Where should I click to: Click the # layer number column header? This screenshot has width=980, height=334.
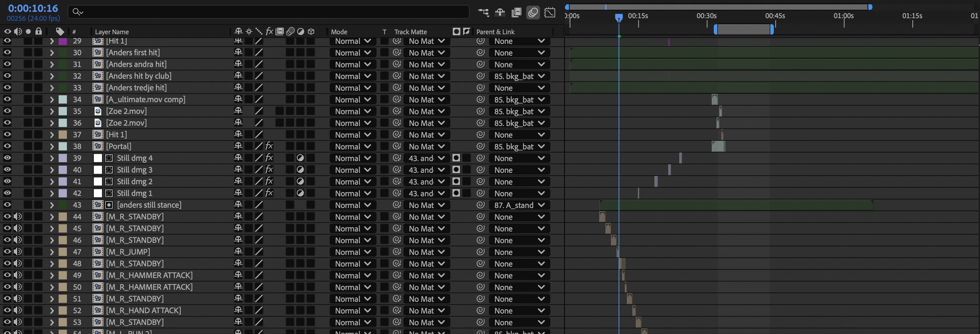[x=74, y=32]
